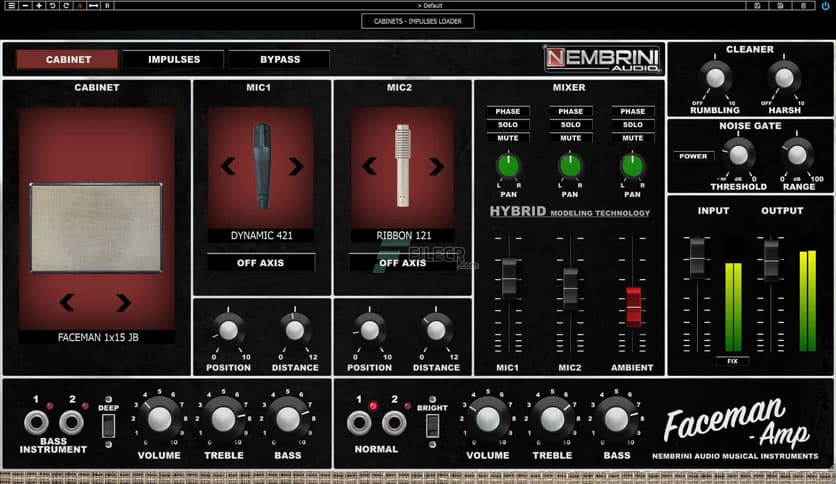Mute the AMBIENT mixer channel
This screenshot has height=484, width=836.
point(633,138)
